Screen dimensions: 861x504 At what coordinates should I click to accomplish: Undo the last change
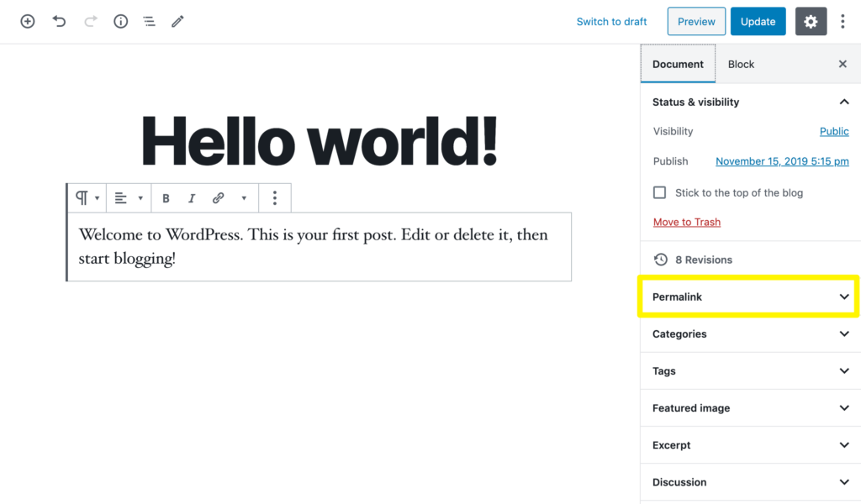tap(59, 21)
